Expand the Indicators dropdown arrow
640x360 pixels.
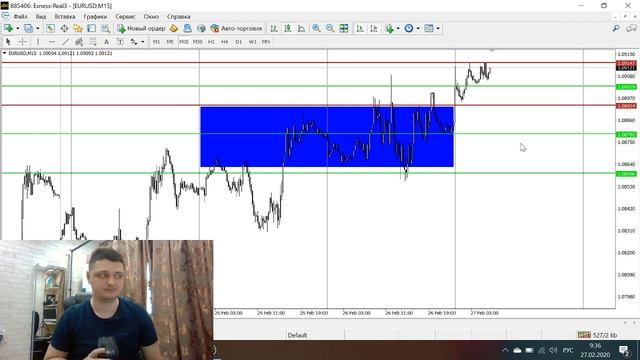coord(398,29)
